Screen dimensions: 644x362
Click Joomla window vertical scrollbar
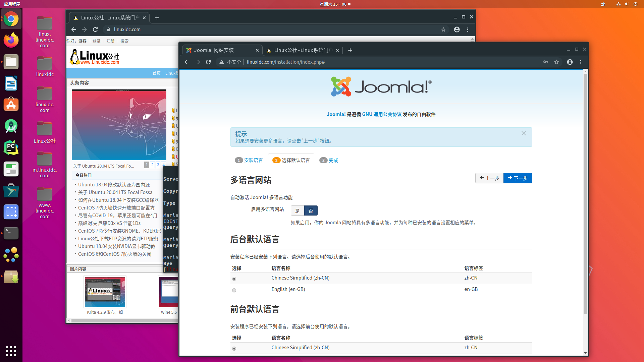coord(585,194)
